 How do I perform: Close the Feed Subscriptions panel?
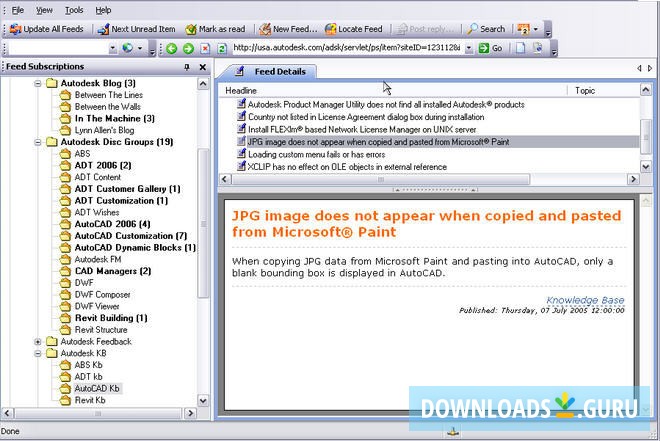click(202, 67)
